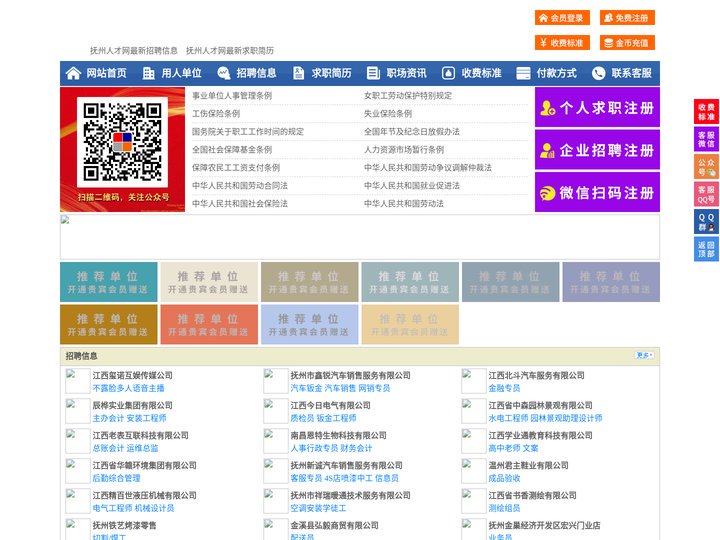Click the yen icon on the orange 收费标准 button
720x540 pixels.
543,43
